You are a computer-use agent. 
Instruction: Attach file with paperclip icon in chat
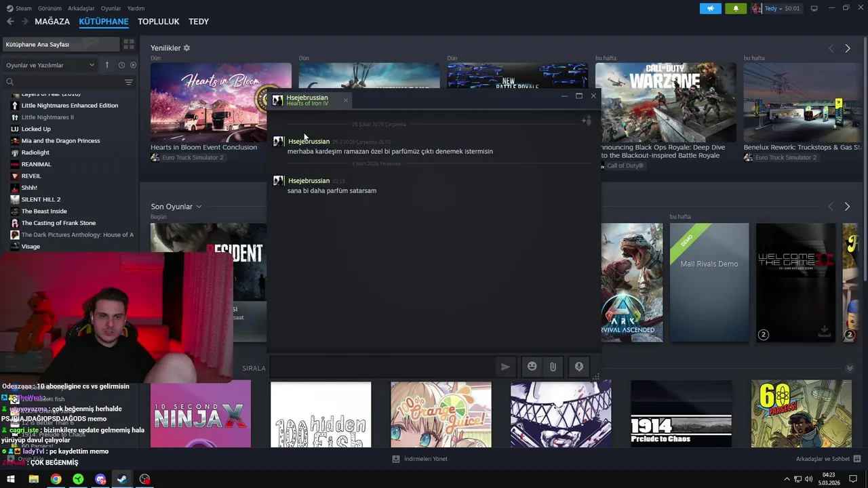553,367
